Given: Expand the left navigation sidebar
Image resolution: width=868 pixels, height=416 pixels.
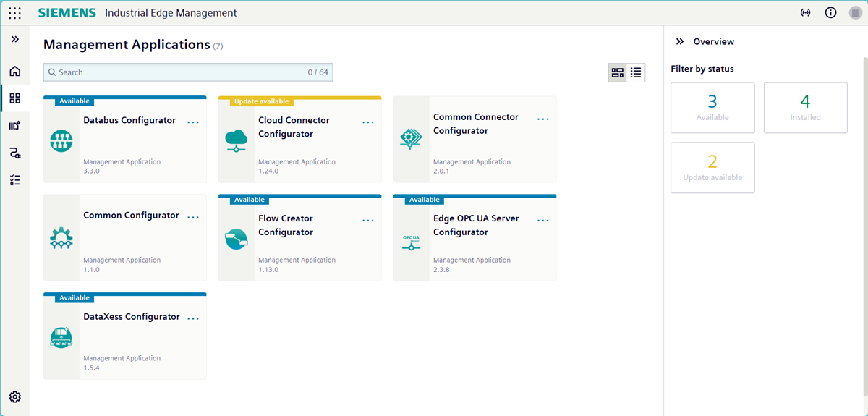Looking at the screenshot, I should [x=15, y=39].
